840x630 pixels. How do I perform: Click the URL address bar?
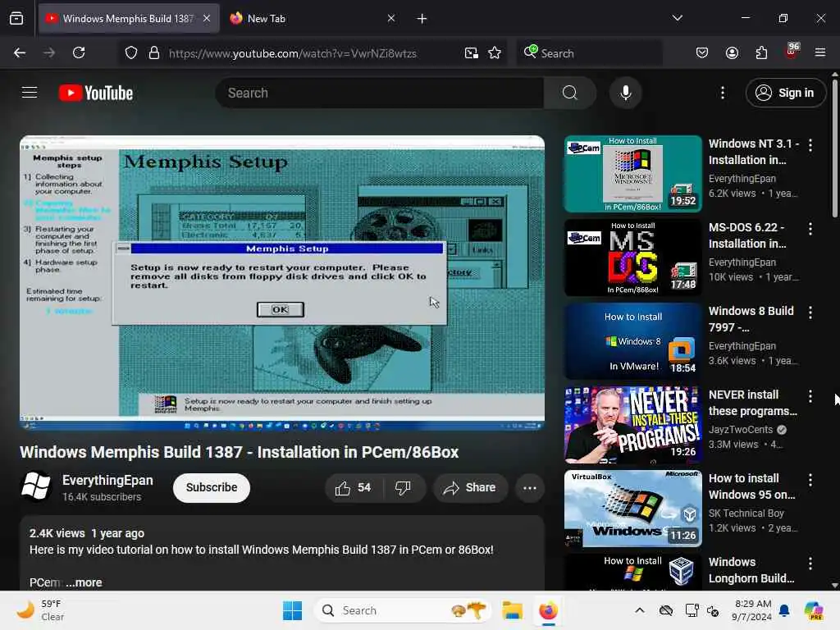pos(311,53)
